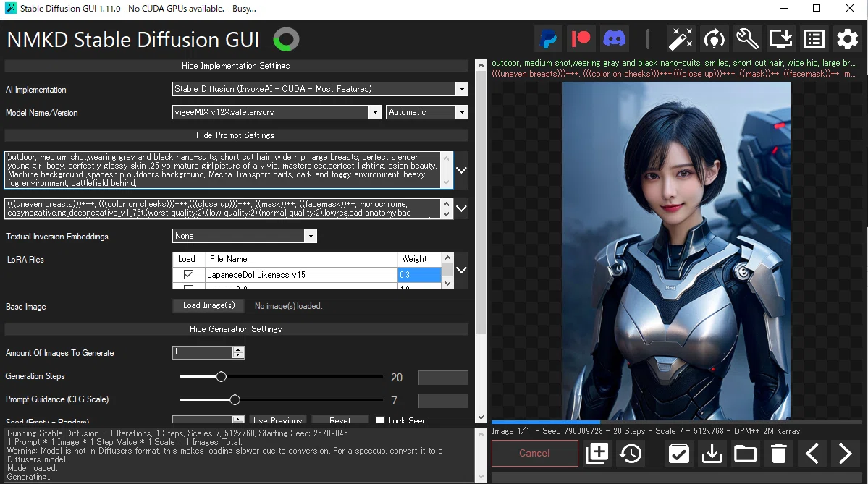This screenshot has height=484, width=868.
Task: Expand the positive prompt box chevron
Action: (461, 170)
